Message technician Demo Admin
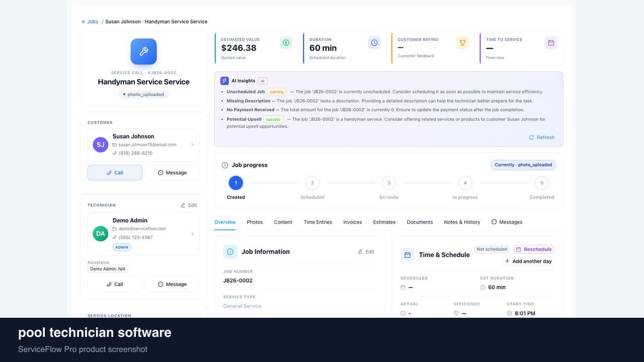644x362 pixels. 173,284
